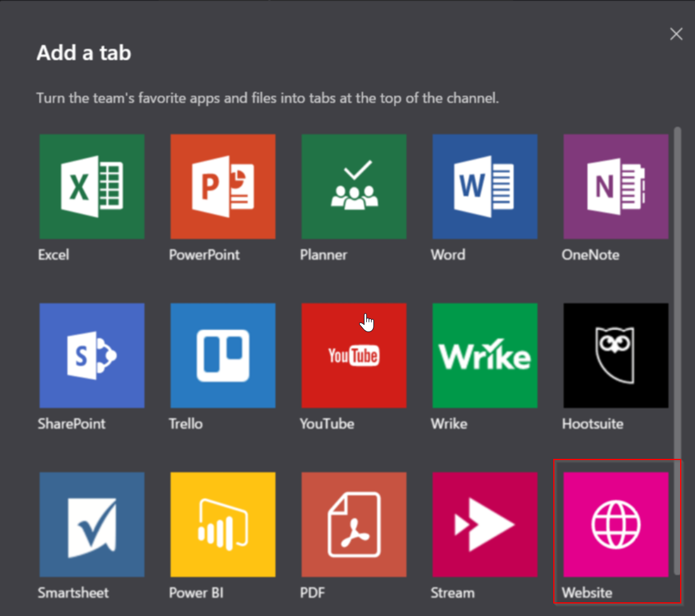Click the Excel label text

pyautogui.click(x=54, y=255)
